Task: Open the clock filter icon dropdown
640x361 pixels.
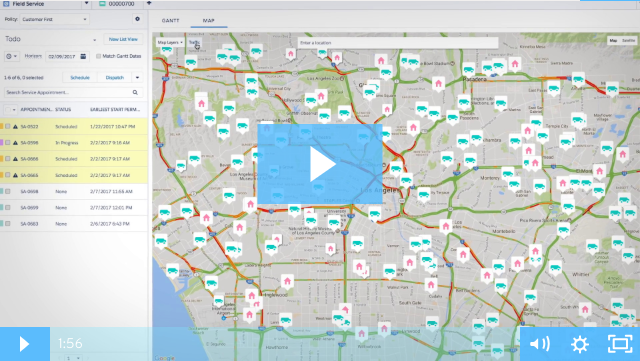Action: click(x=11, y=56)
